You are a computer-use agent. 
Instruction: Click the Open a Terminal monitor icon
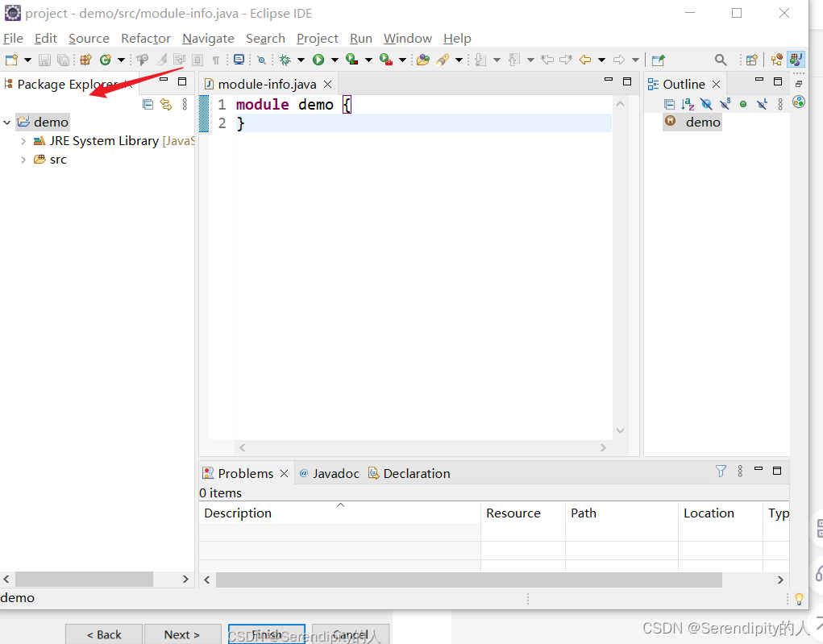(x=239, y=60)
